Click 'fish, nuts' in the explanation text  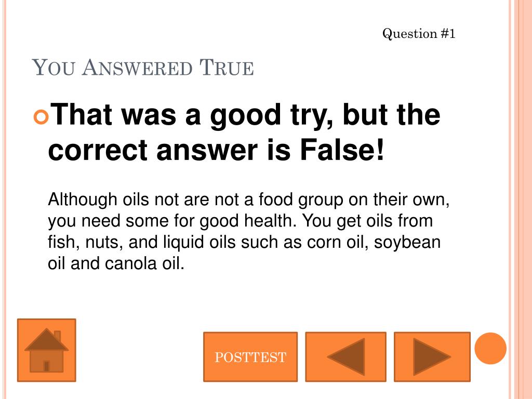85,243
